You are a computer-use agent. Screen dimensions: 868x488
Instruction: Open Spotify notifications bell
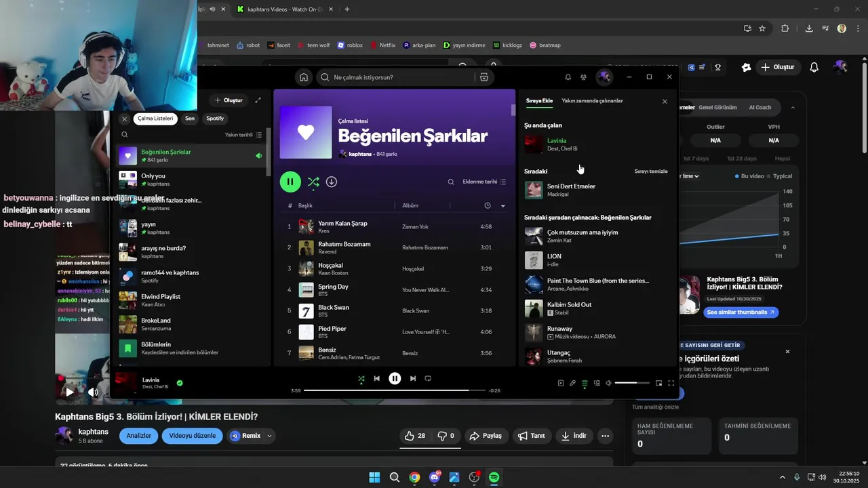[568, 77]
